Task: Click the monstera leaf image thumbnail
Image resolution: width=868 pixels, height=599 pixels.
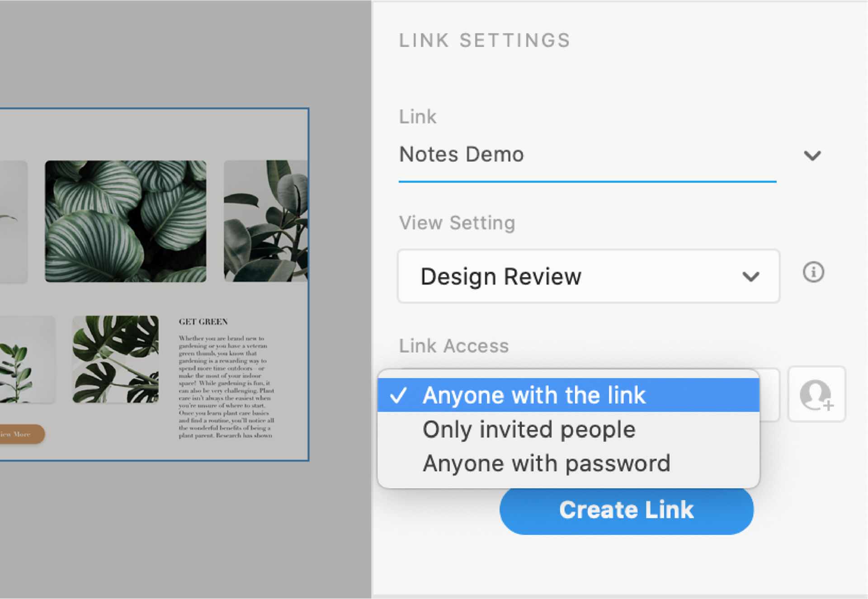Action: click(115, 359)
